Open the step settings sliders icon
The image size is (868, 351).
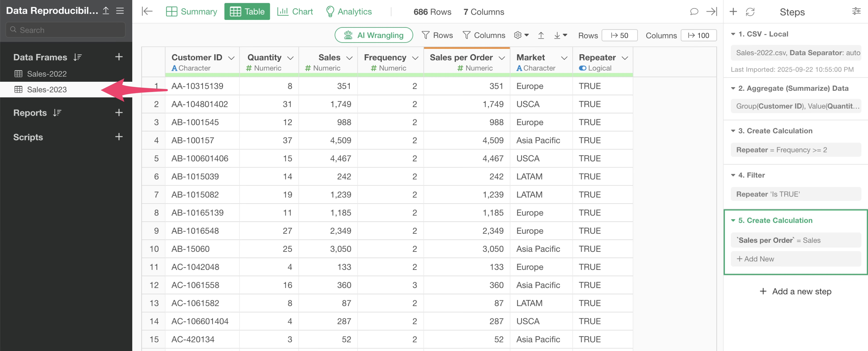(856, 12)
